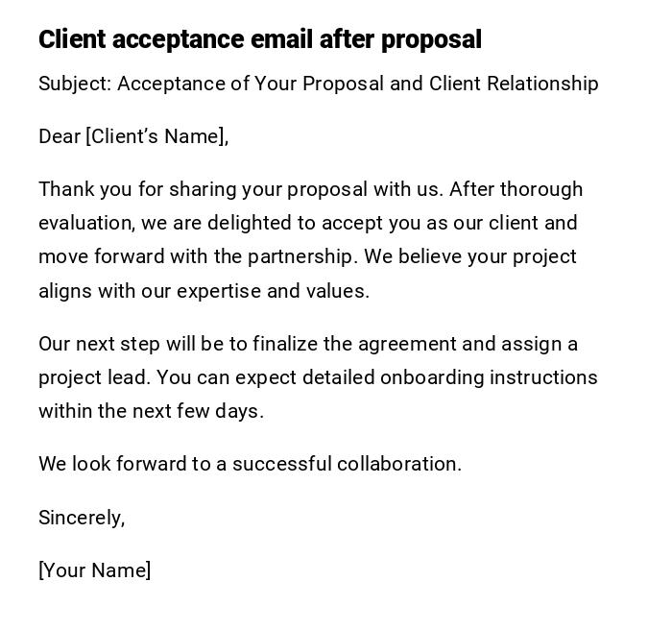The image size is (672, 630).
Task: Click the Subject line of the email
Action: coord(318,84)
